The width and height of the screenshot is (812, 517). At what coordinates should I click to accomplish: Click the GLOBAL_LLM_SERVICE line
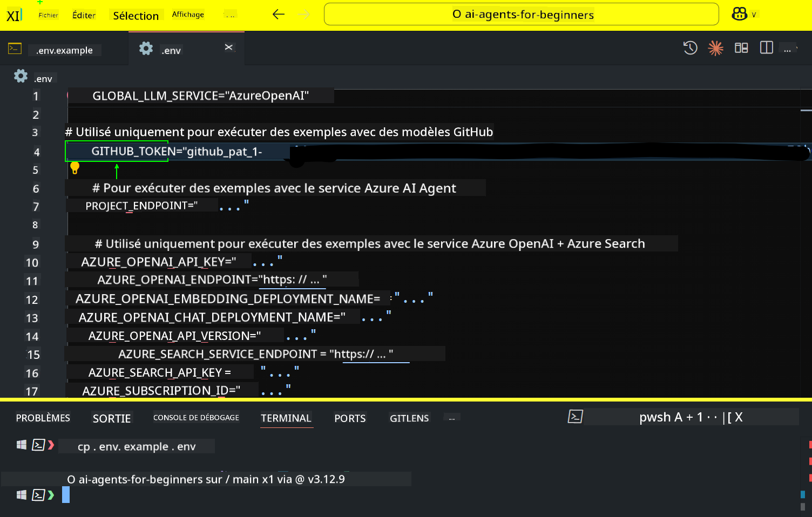tap(200, 96)
